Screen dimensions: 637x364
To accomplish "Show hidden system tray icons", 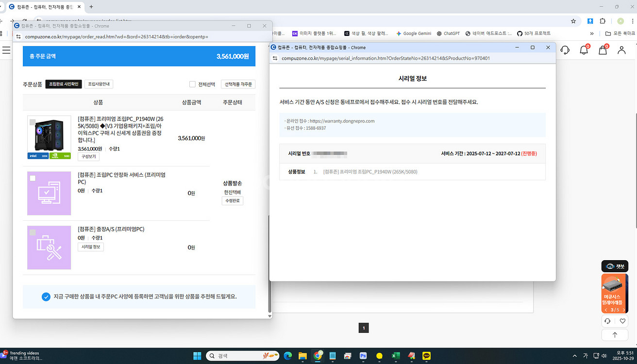I will (575, 356).
